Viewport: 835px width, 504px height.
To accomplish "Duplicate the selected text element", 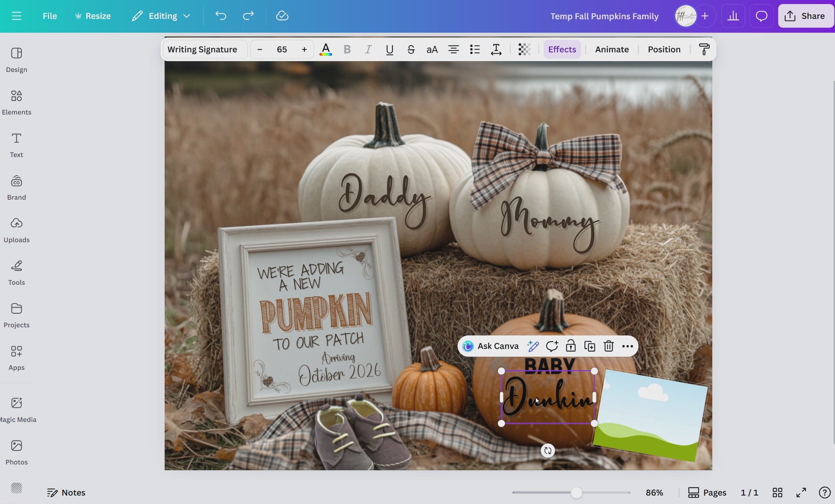I will coord(590,346).
